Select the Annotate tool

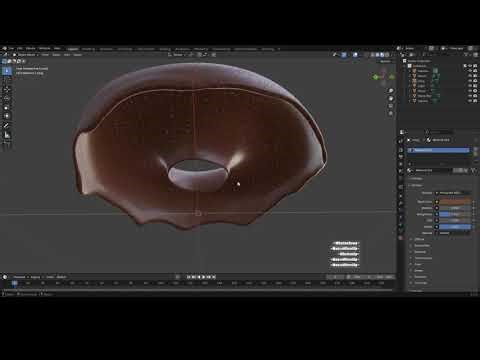pyautogui.click(x=7, y=125)
